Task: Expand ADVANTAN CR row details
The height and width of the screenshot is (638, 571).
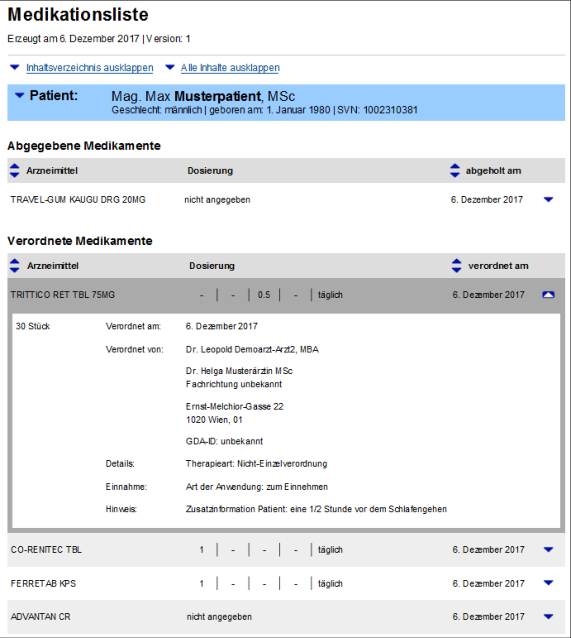Action: pyautogui.click(x=548, y=616)
